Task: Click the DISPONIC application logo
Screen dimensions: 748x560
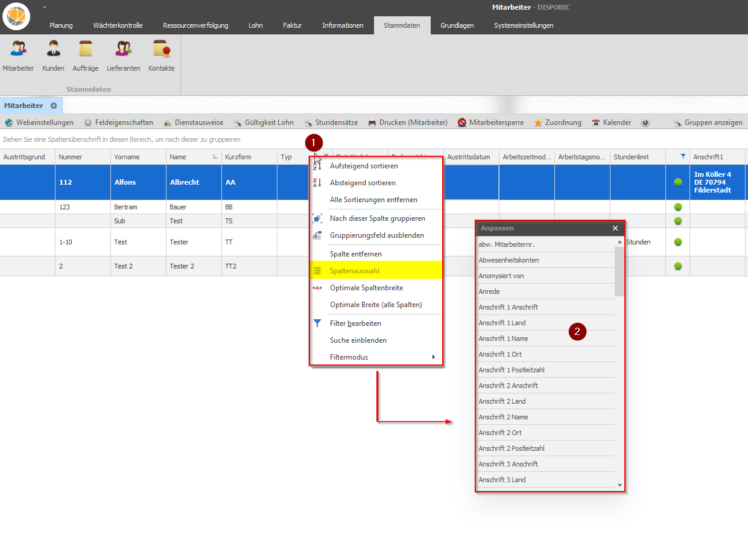Action: 16,16
